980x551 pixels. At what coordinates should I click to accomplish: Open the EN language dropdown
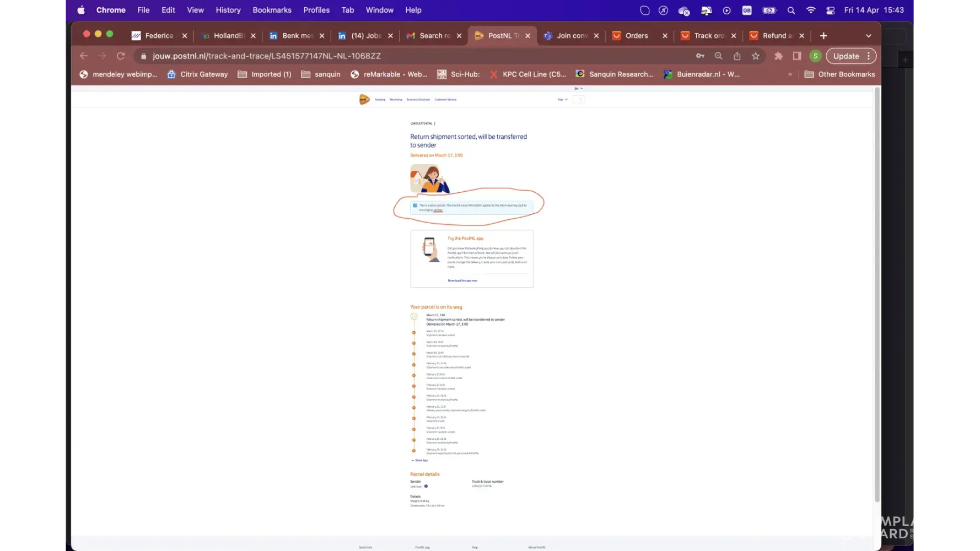click(578, 89)
